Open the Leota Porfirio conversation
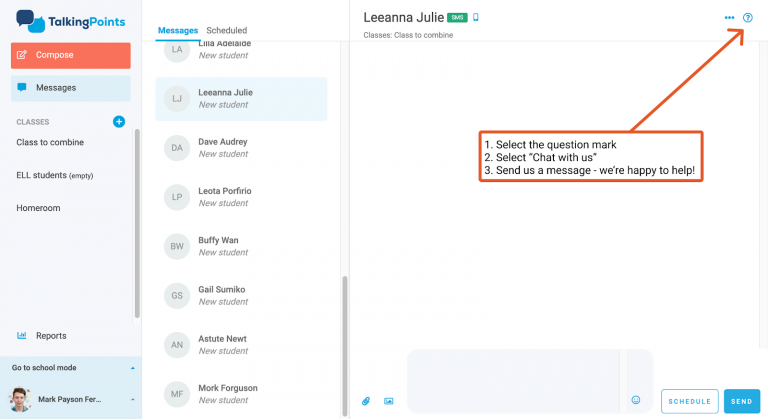The height and width of the screenshot is (419, 768). click(x=241, y=197)
